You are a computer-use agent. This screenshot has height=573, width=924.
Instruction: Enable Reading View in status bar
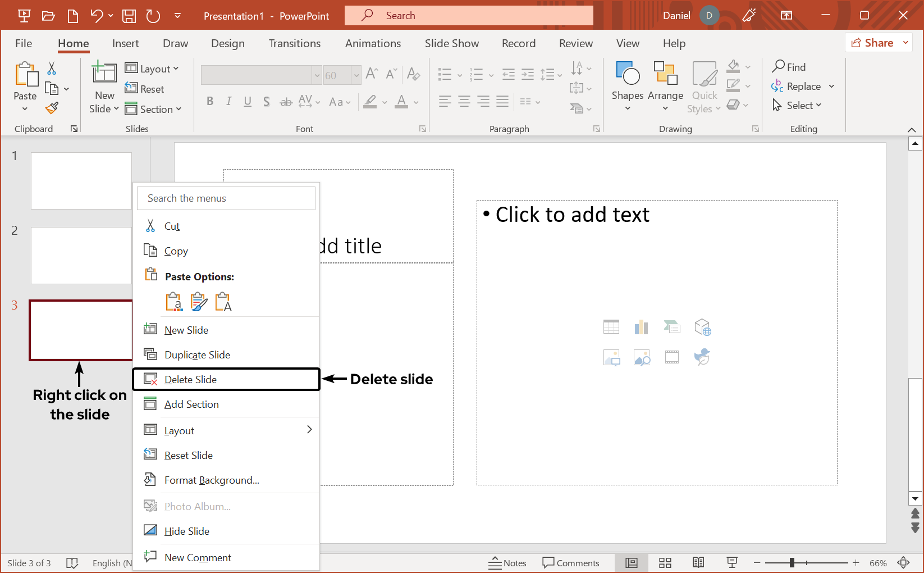[x=698, y=562]
